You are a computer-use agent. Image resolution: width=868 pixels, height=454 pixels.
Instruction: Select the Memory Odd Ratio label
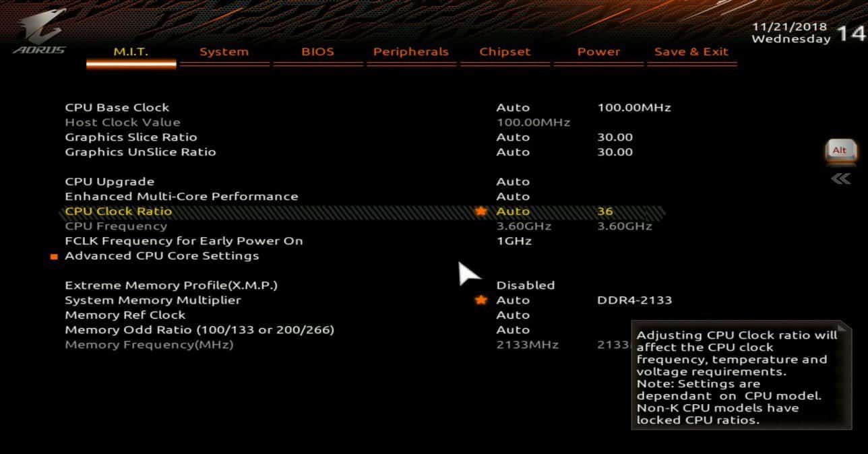click(x=199, y=330)
